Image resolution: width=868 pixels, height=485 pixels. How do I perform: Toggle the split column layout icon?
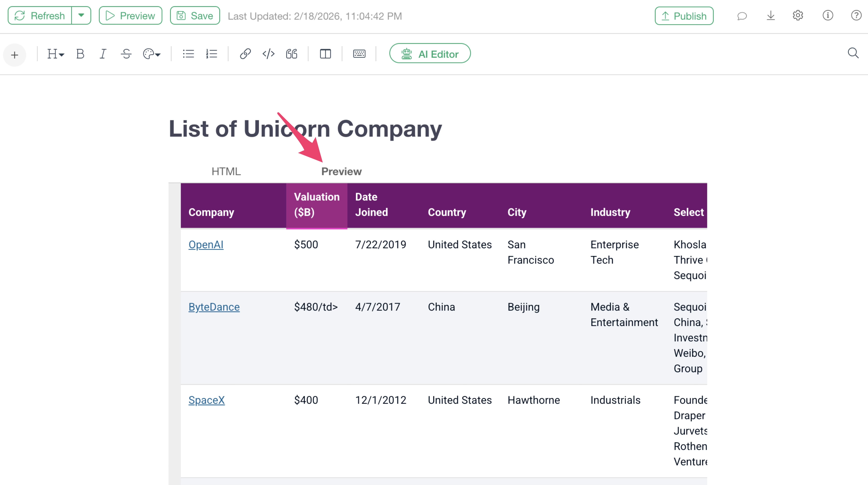click(x=325, y=54)
